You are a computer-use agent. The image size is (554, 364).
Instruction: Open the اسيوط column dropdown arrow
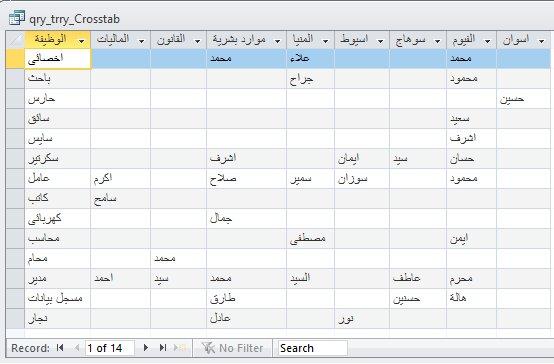click(381, 41)
